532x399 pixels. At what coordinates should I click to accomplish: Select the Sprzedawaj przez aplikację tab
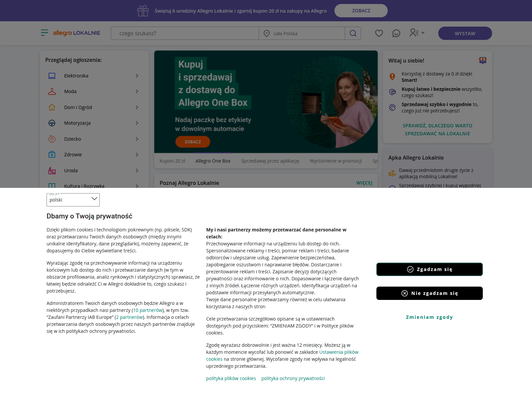[x=270, y=161]
